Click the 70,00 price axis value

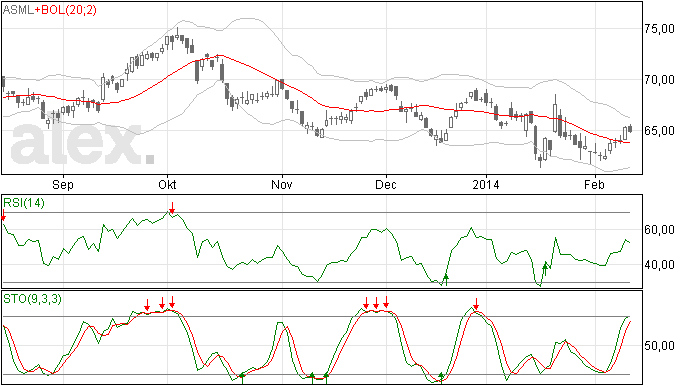point(660,80)
